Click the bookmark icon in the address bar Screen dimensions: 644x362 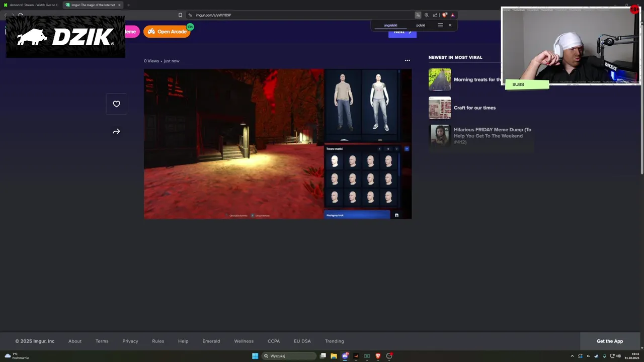click(x=180, y=15)
